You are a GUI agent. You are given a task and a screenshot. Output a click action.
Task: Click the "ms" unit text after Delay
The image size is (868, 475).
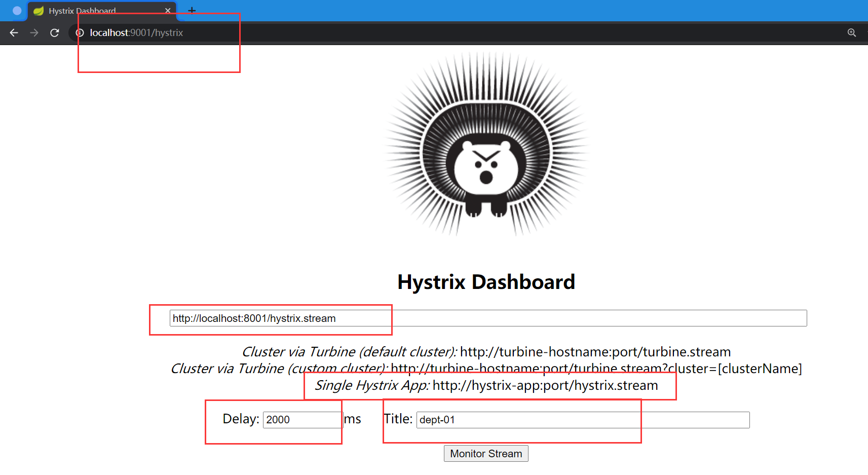(x=353, y=419)
